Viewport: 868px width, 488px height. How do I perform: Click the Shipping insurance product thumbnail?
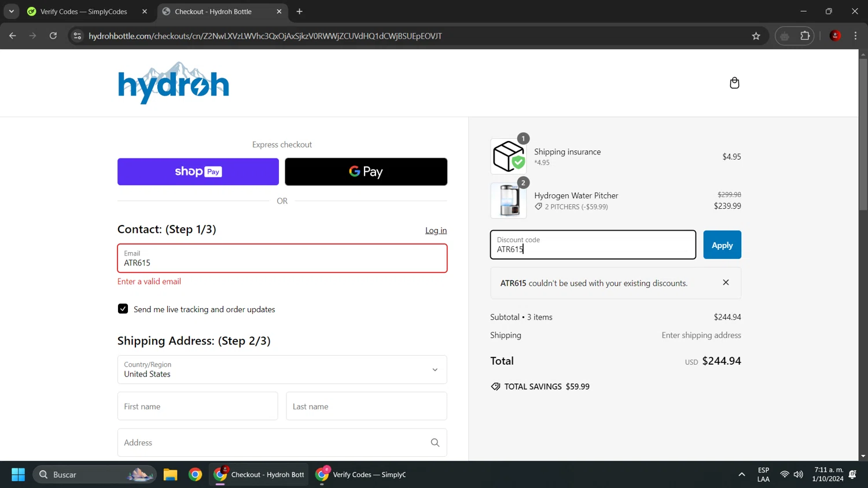508,156
